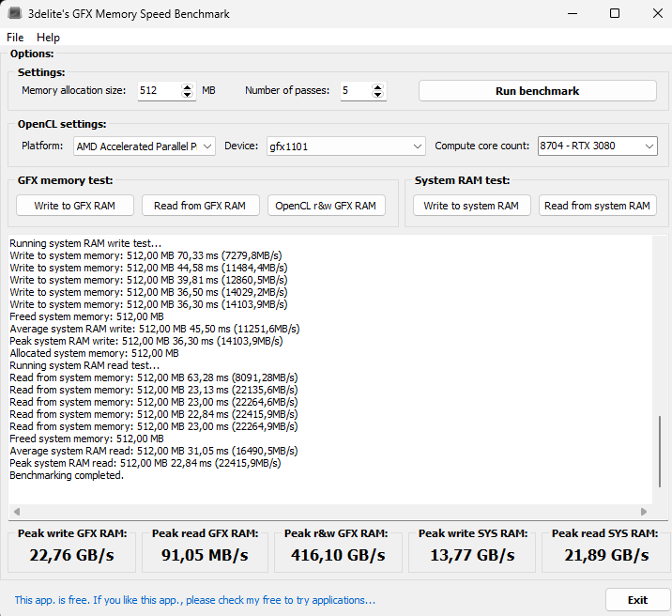Click the Write to GFX RAM button
The width and height of the screenshot is (672, 616).
(x=75, y=206)
